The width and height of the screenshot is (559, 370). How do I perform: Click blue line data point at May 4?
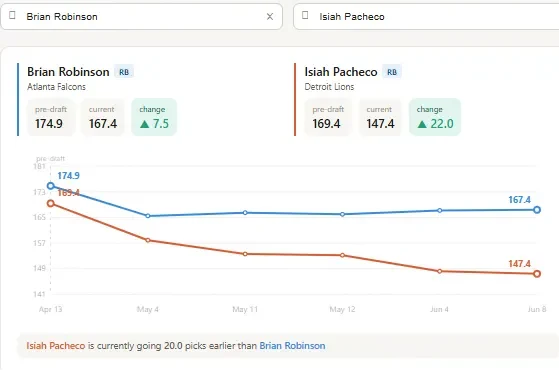148,216
